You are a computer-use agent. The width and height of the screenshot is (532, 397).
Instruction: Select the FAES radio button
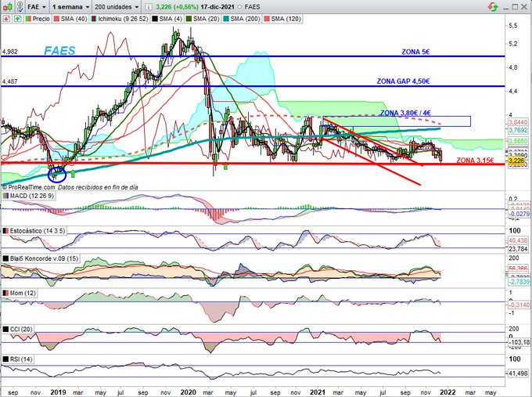[240, 7]
